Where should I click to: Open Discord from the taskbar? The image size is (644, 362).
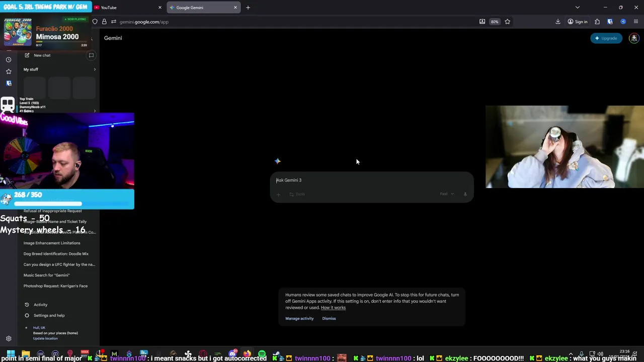[x=232, y=354]
